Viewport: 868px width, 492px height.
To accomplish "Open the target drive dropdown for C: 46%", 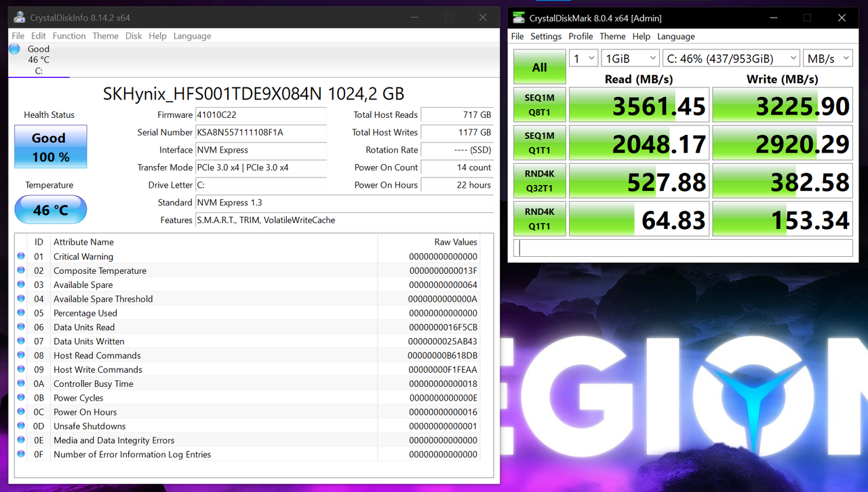I will pos(731,58).
